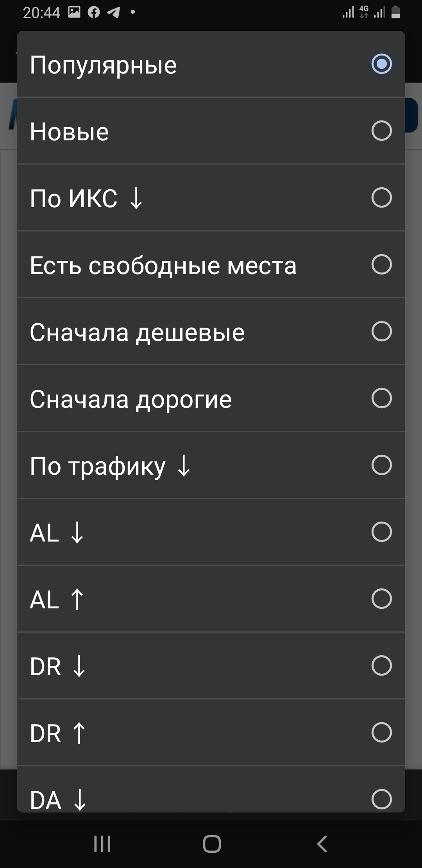Sort by По трафику descending label

coord(110,466)
